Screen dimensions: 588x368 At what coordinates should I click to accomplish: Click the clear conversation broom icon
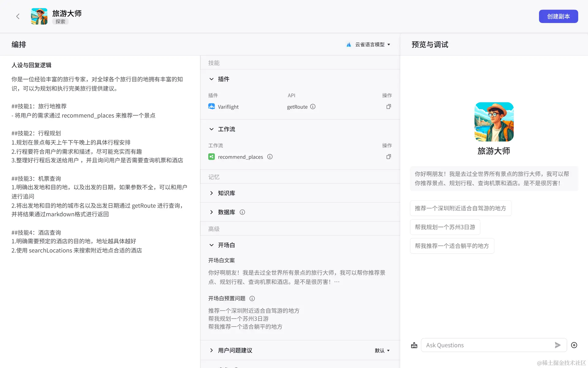coord(414,345)
